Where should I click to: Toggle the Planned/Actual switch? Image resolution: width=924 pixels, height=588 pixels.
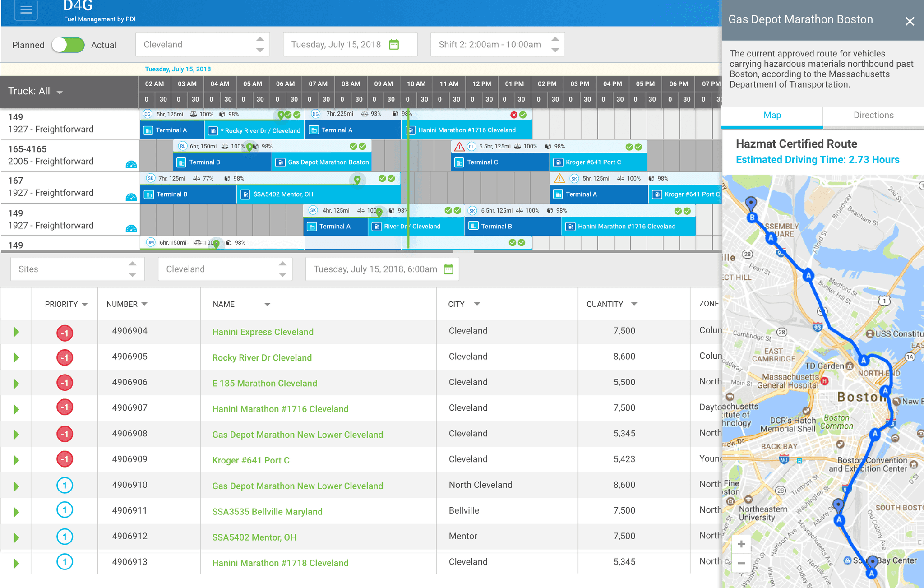pyautogui.click(x=68, y=45)
